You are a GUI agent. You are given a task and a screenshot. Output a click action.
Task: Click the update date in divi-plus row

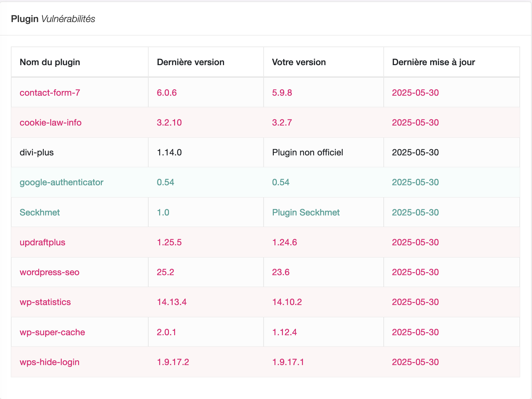coord(415,152)
